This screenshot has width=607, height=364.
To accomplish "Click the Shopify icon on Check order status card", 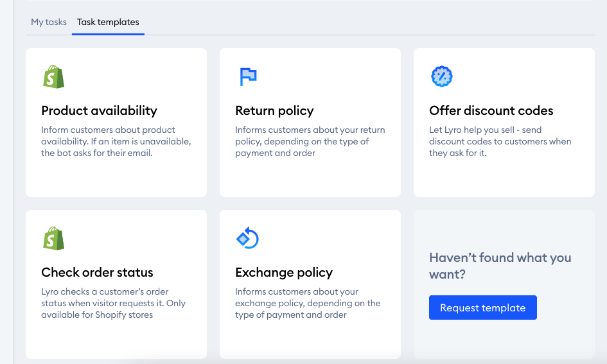I will click(53, 238).
